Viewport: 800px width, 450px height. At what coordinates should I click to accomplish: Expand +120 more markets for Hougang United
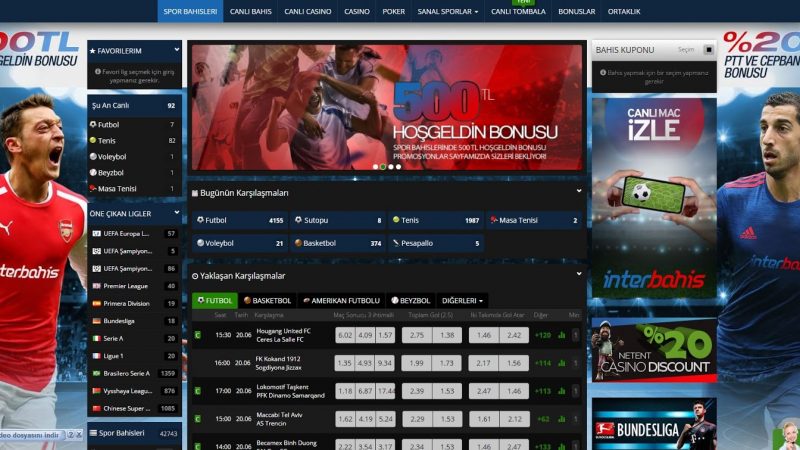[x=543, y=335]
